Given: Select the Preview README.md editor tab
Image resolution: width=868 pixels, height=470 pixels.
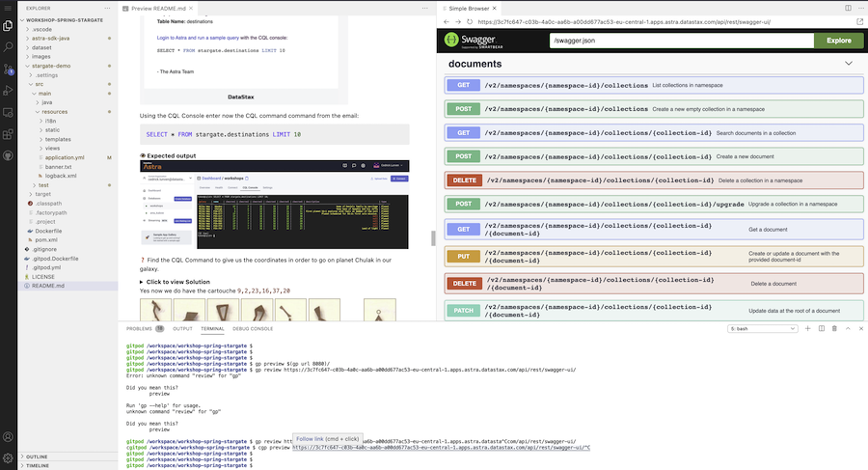Looking at the screenshot, I should 158,9.
